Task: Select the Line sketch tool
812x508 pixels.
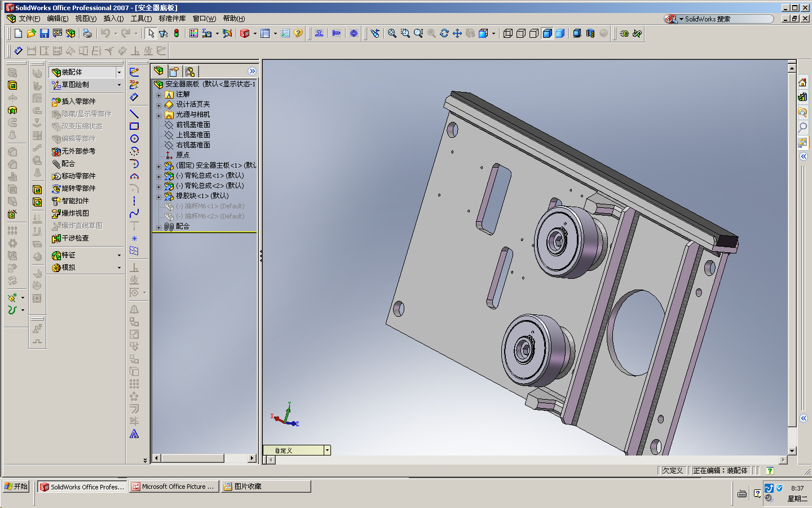Action: click(134, 114)
